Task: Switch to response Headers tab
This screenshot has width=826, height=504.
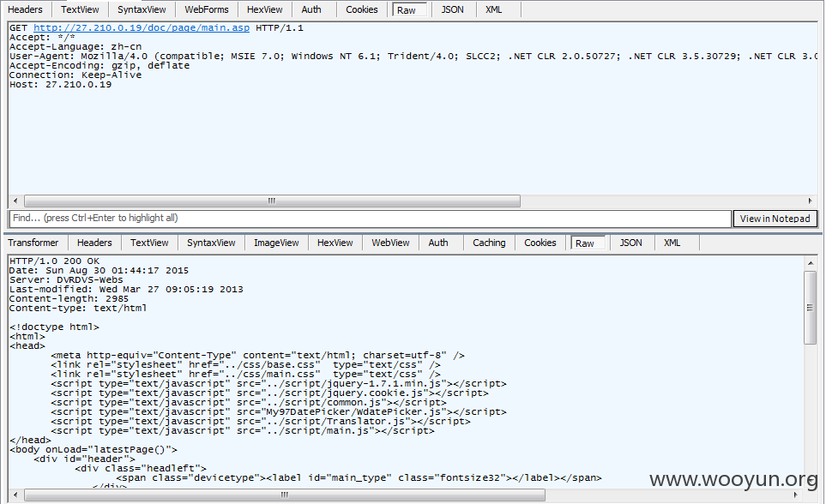Action: click(x=94, y=243)
